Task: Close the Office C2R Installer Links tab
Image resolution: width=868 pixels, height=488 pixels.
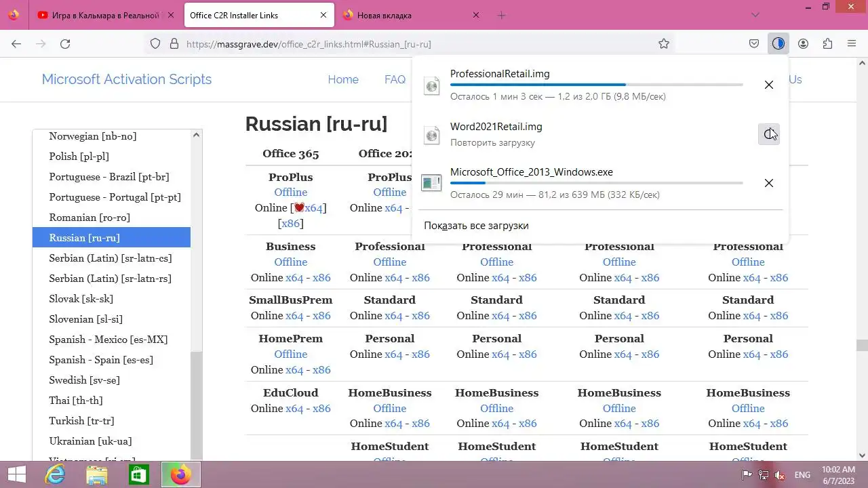Action: (323, 15)
